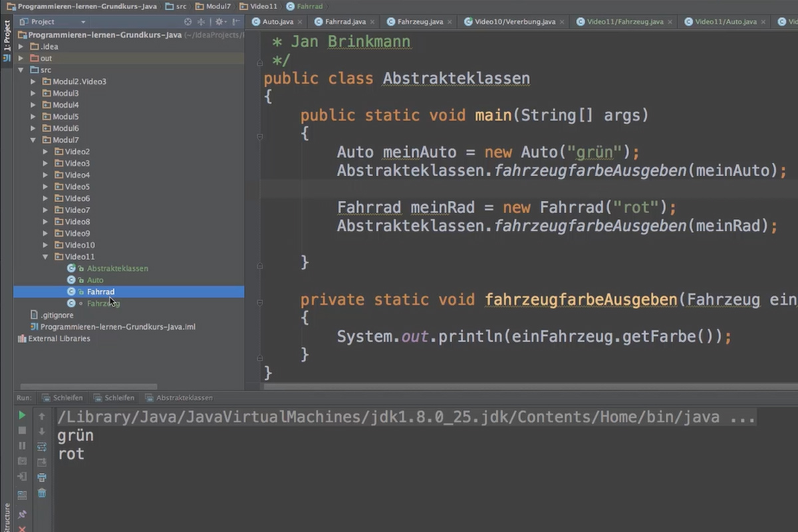This screenshot has height=532, width=798.
Task: Pause the program output
Action: pos(22,446)
